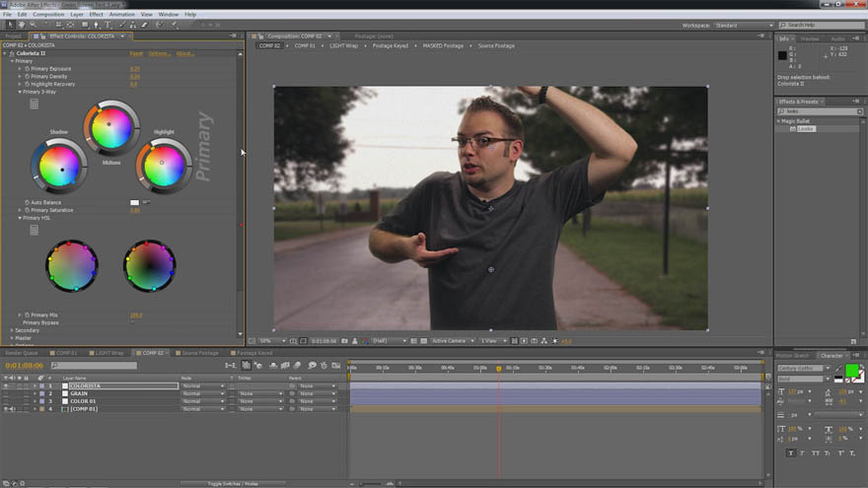Viewport: 868px width, 488px height.
Task: Collapse the Primary group
Action: pyautogui.click(x=12, y=61)
